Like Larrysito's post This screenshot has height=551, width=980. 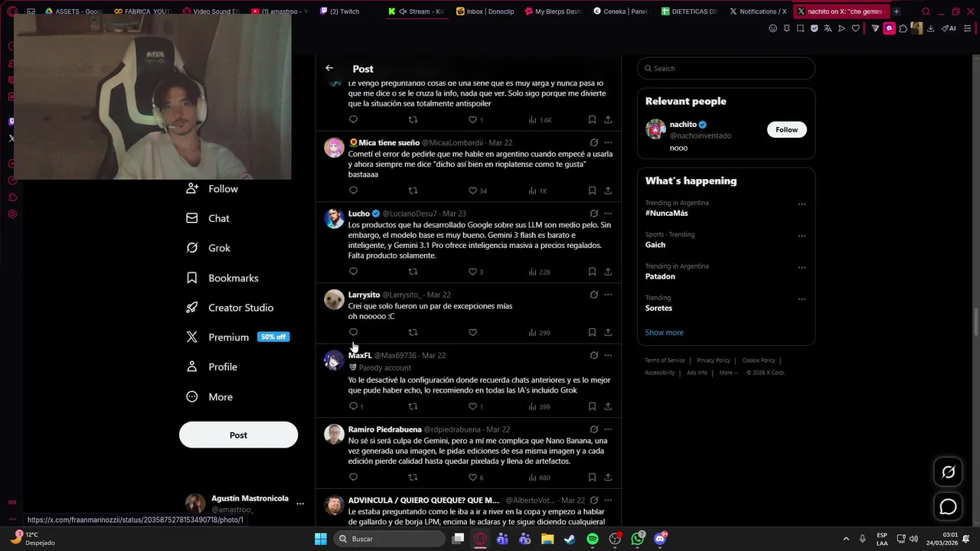click(x=472, y=332)
